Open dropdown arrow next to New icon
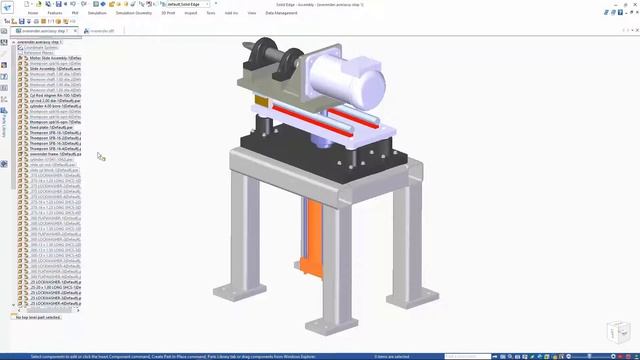 pos(31,4)
